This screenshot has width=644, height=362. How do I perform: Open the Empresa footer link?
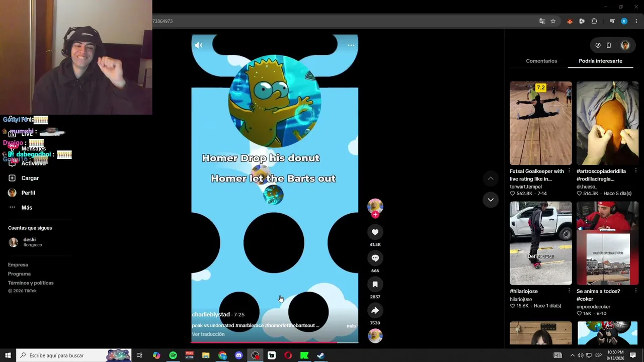18,265
